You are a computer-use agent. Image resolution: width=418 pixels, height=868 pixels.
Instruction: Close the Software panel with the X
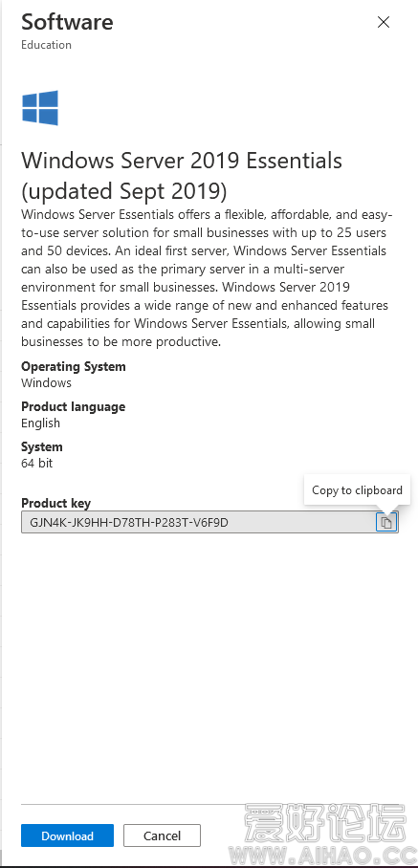(x=384, y=22)
